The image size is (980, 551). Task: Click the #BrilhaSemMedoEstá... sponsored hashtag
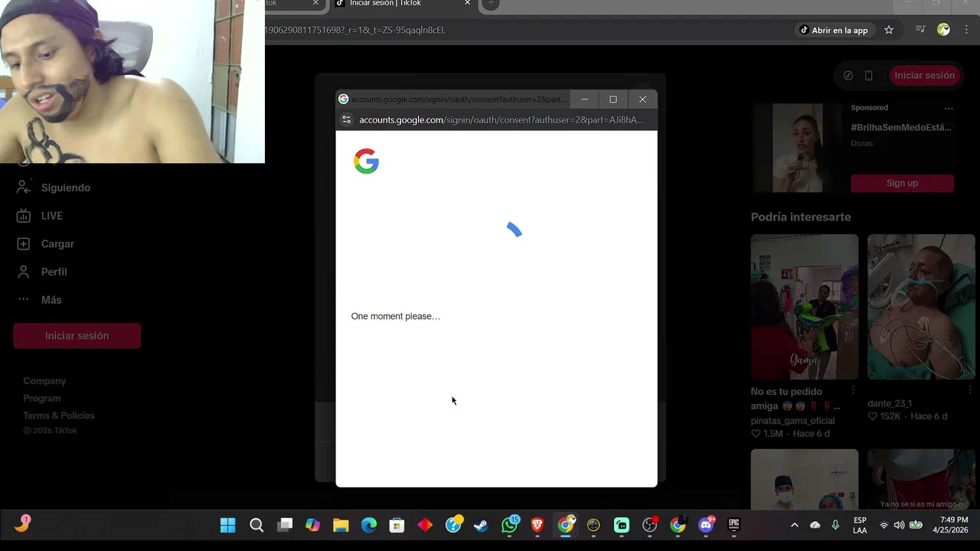901,127
